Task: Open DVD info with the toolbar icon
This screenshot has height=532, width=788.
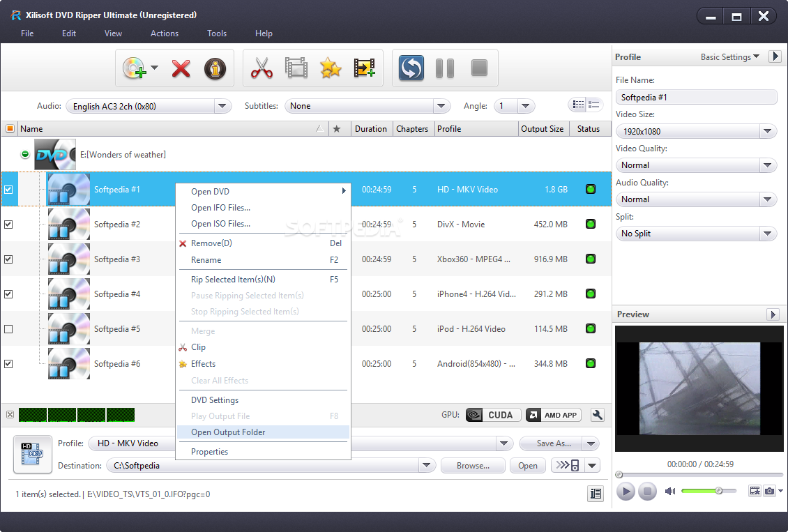Action: 215,68
